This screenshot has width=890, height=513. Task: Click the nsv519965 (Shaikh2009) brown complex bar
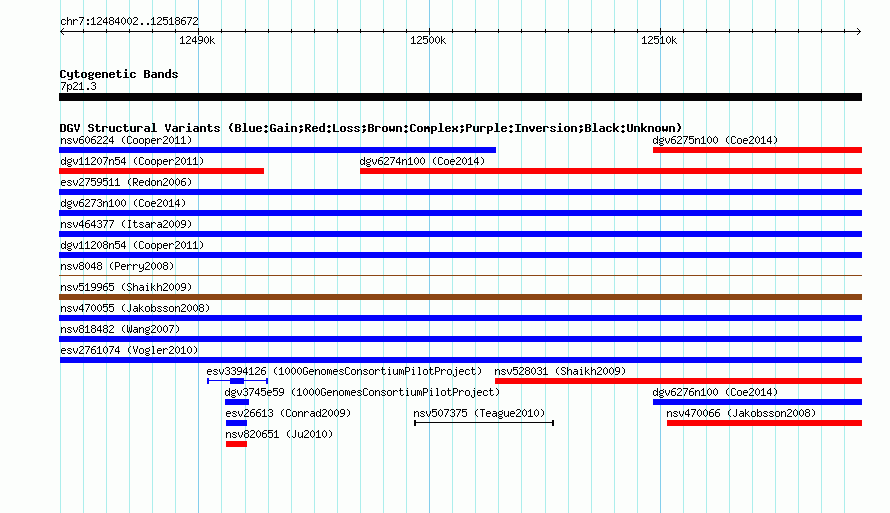(460, 297)
